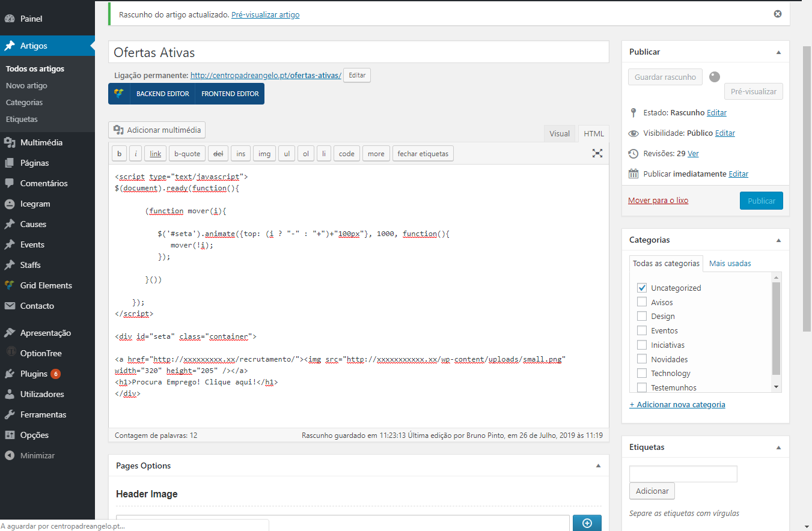Dismiss the draft updated notice
Viewport: 812px width, 531px height.
(778, 14)
